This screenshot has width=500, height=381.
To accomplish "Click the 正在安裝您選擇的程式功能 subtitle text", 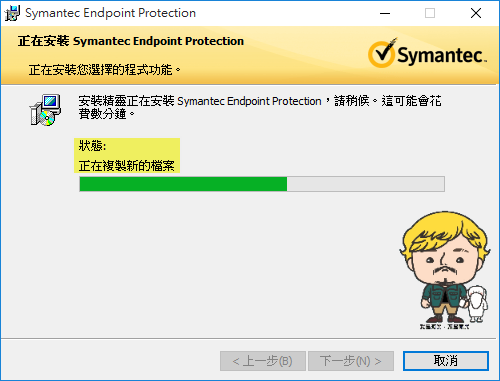I will tap(105, 70).
